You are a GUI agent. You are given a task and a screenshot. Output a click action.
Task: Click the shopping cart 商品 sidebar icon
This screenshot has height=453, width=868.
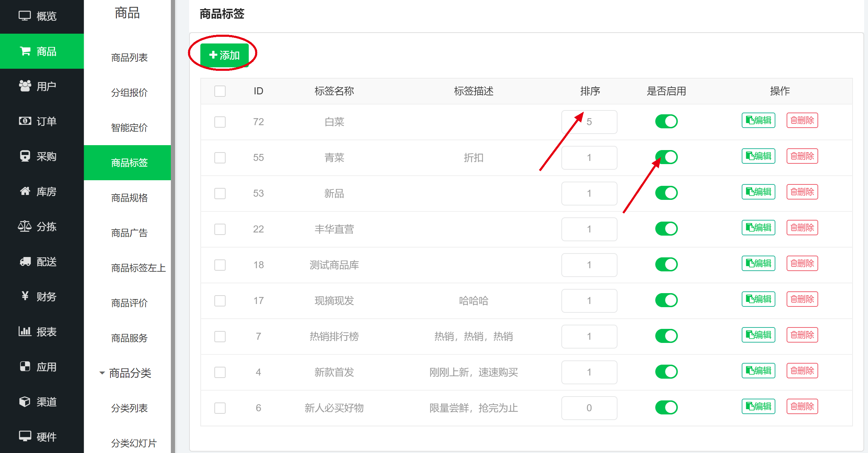click(25, 51)
